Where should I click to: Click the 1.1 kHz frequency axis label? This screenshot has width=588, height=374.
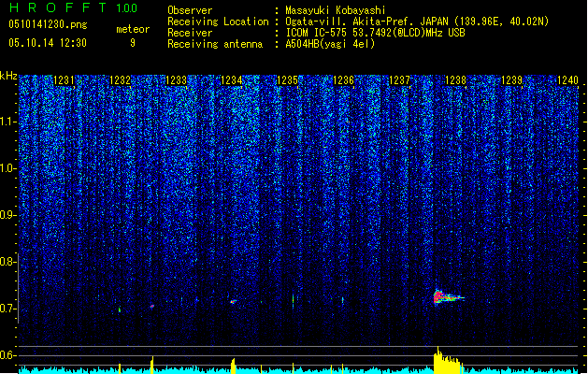coord(8,122)
